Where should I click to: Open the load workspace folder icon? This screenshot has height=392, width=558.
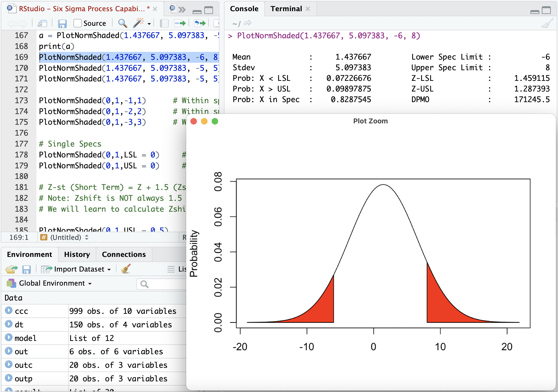[x=11, y=269]
